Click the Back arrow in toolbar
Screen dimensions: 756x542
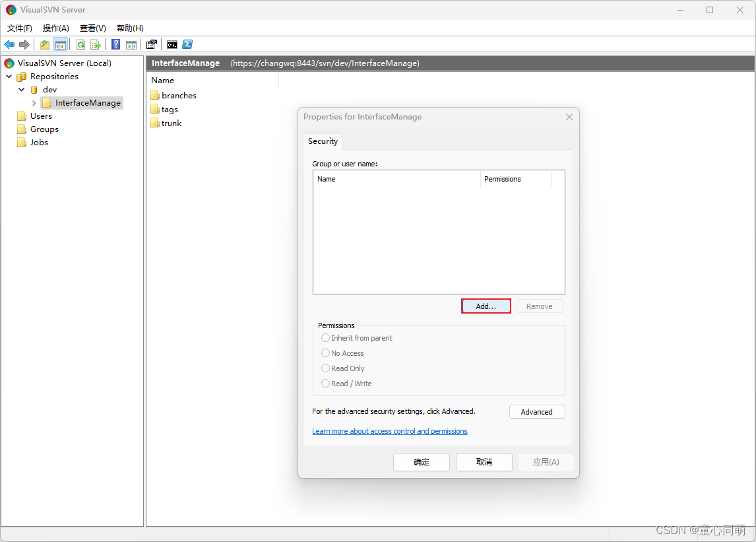click(x=9, y=45)
